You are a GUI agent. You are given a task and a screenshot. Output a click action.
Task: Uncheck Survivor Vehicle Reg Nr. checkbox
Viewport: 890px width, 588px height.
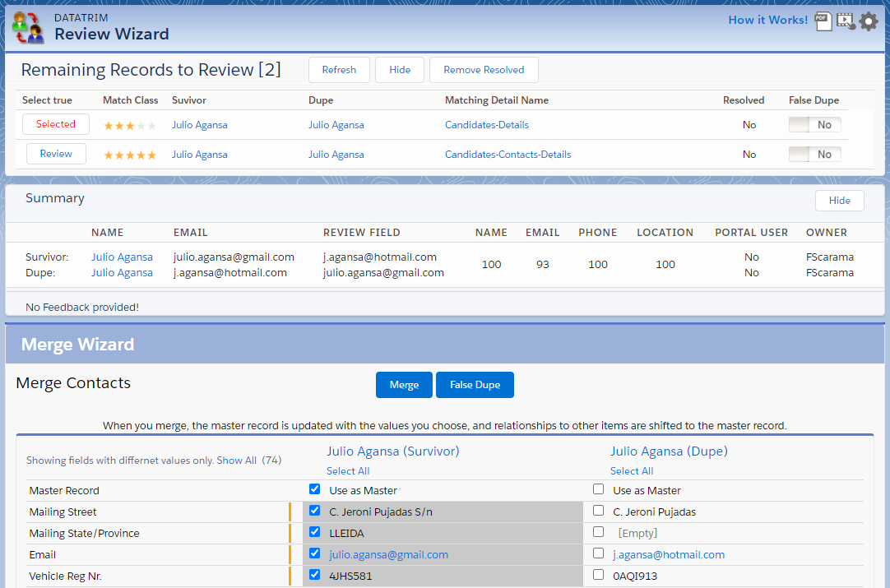(314, 575)
